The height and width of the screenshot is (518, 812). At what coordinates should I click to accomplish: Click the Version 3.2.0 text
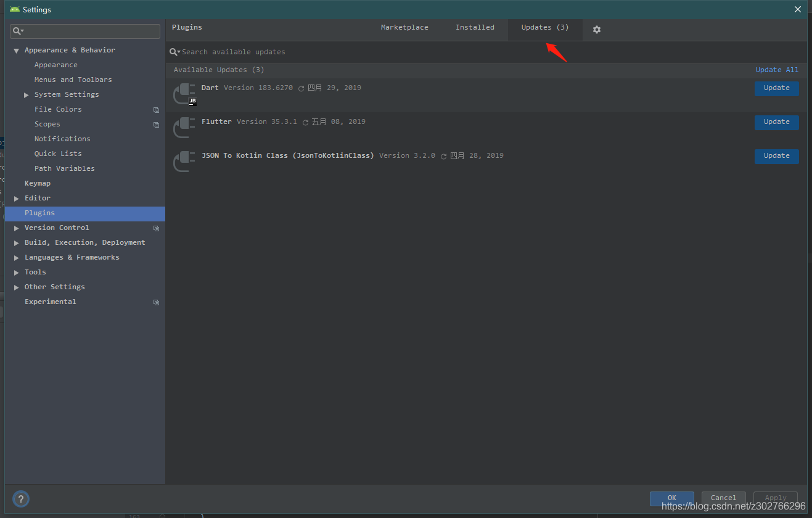click(x=407, y=156)
